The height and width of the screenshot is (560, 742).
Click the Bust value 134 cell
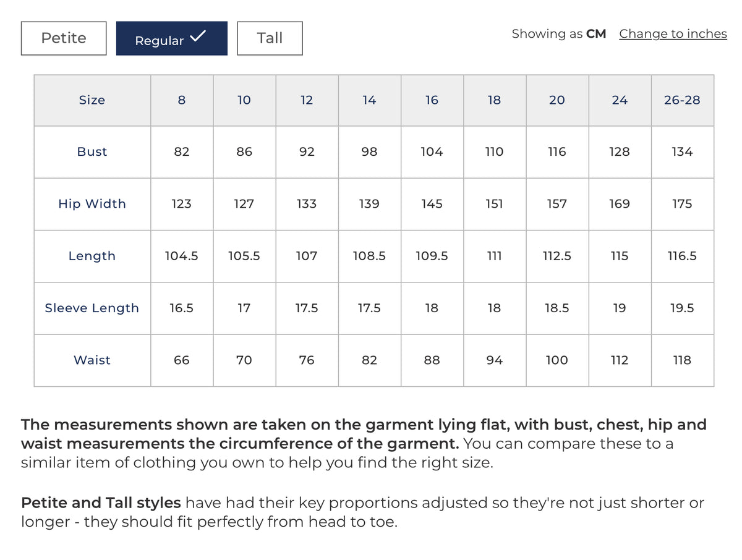(682, 152)
